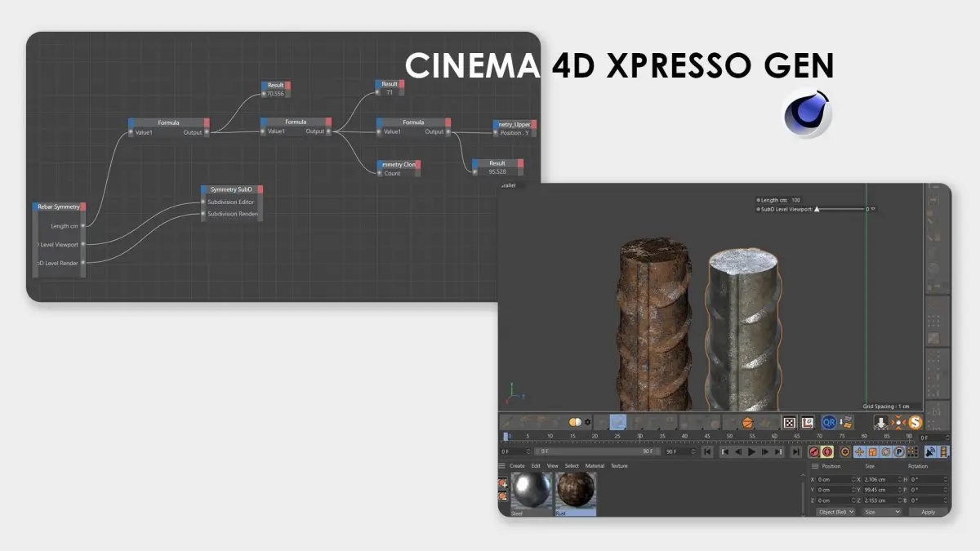This screenshot has width=980, height=551.
Task: Open the Size mode dropdown
Action: tap(881, 512)
